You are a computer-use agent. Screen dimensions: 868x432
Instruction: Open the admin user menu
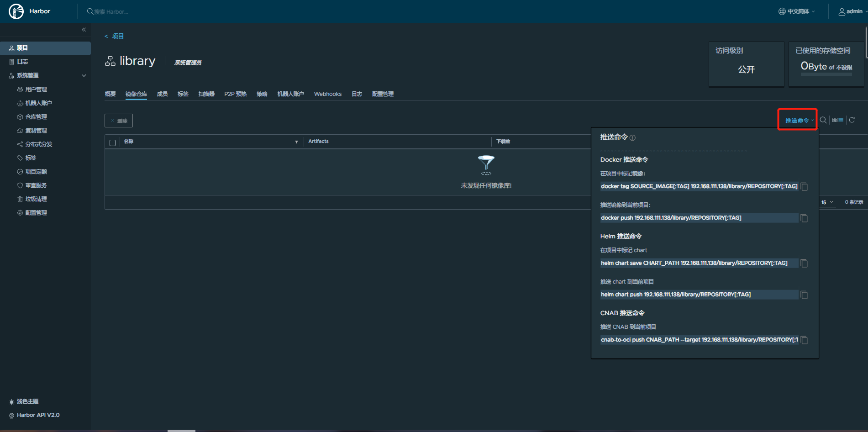852,11
